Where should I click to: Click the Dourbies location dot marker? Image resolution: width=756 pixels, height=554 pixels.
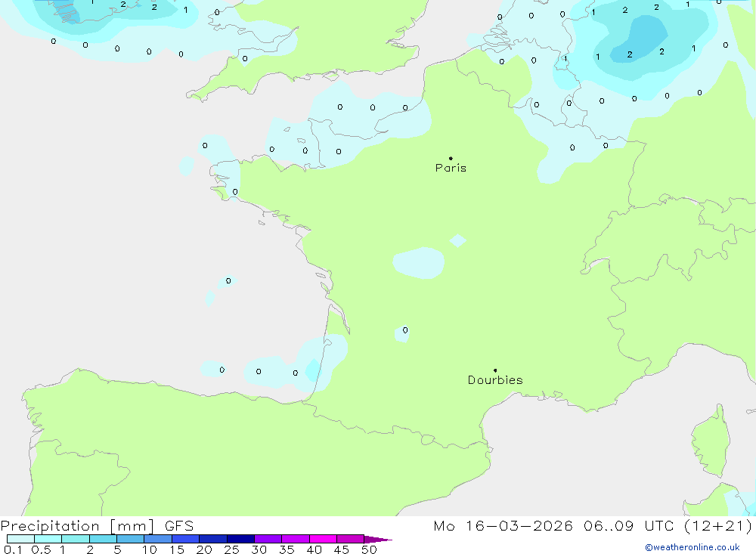[495, 370]
